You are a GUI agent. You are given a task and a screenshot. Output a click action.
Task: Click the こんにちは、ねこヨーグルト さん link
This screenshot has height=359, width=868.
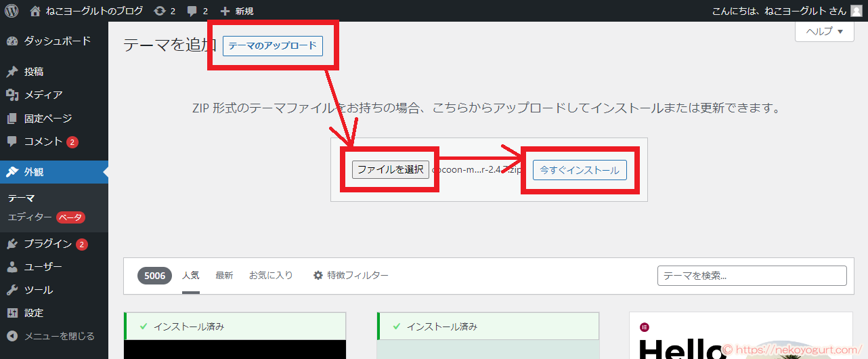(x=779, y=11)
